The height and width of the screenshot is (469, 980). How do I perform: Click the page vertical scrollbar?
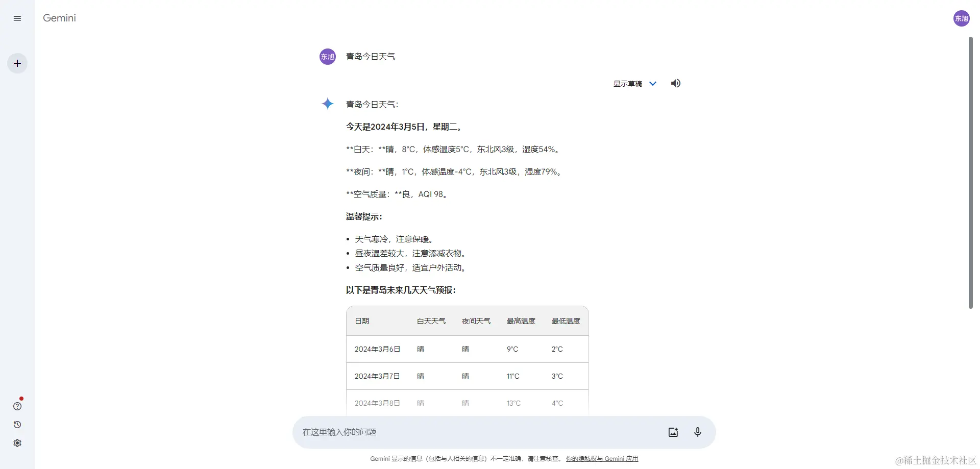971,172
